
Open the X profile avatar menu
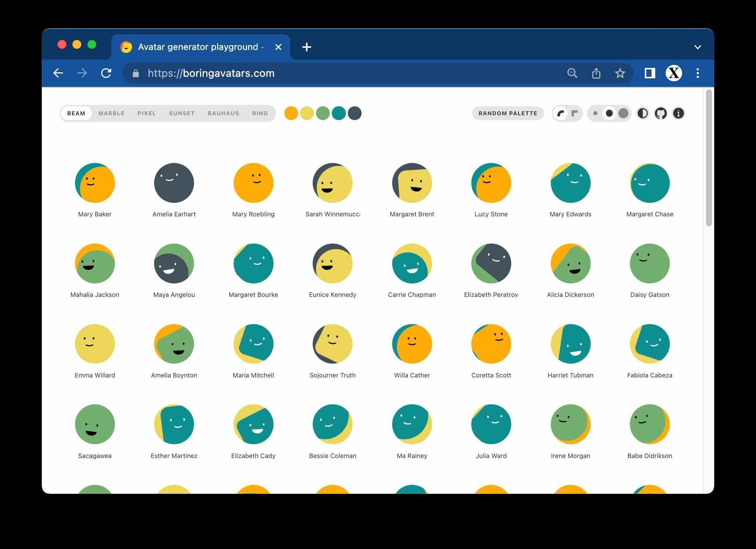point(674,73)
